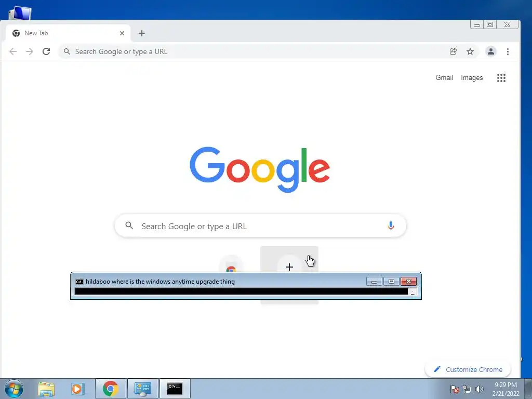Open the Google apps grid
Image resolution: width=532 pixels, height=399 pixels.
tap(501, 78)
